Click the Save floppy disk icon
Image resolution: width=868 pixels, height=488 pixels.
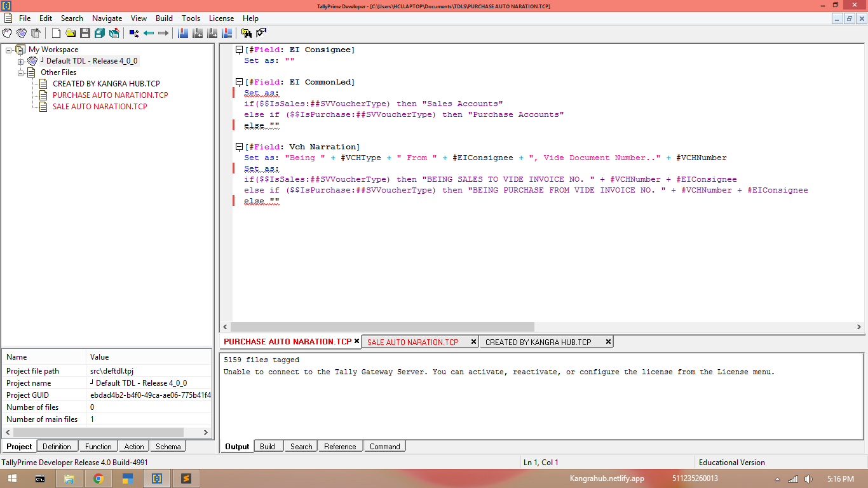[x=85, y=33]
